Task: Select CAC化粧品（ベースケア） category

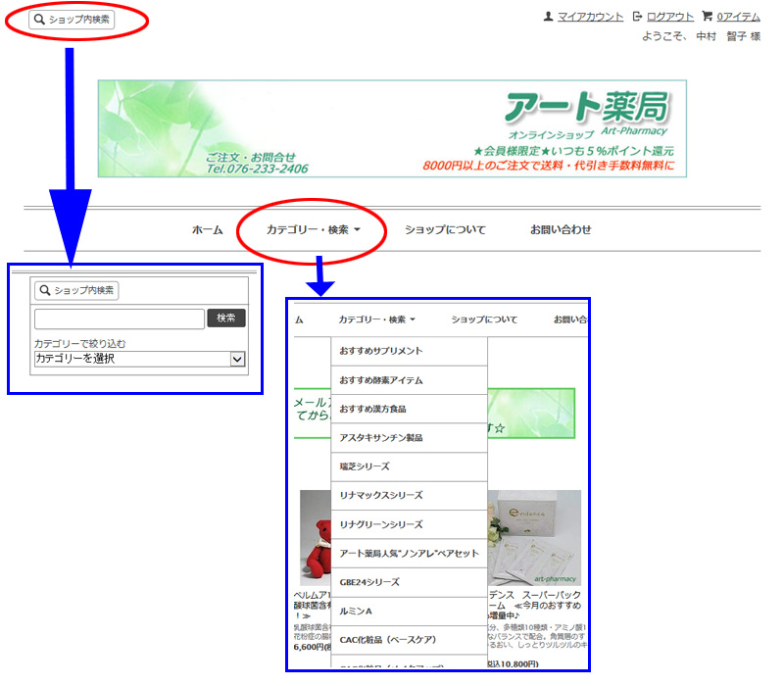Action: point(409,640)
